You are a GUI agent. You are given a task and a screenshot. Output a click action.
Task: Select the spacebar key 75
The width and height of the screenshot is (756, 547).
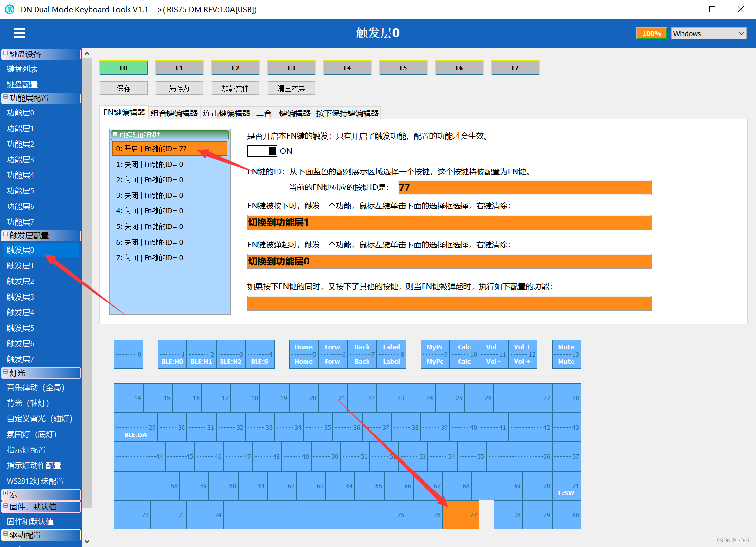[x=314, y=515]
